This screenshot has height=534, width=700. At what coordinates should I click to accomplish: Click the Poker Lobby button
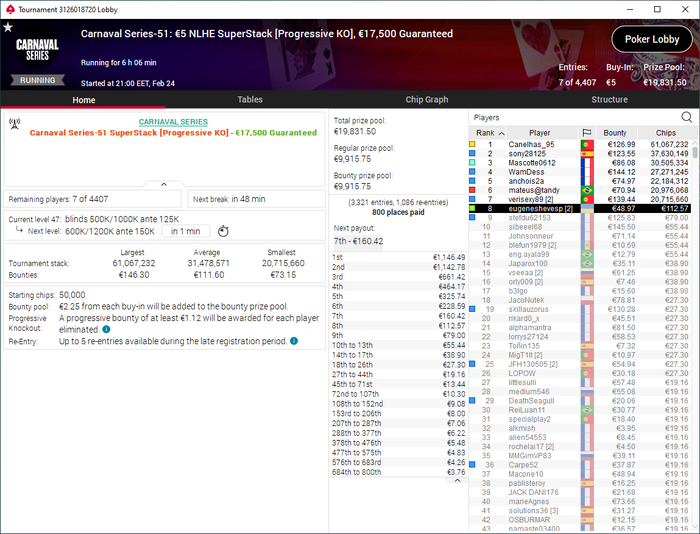click(x=652, y=39)
